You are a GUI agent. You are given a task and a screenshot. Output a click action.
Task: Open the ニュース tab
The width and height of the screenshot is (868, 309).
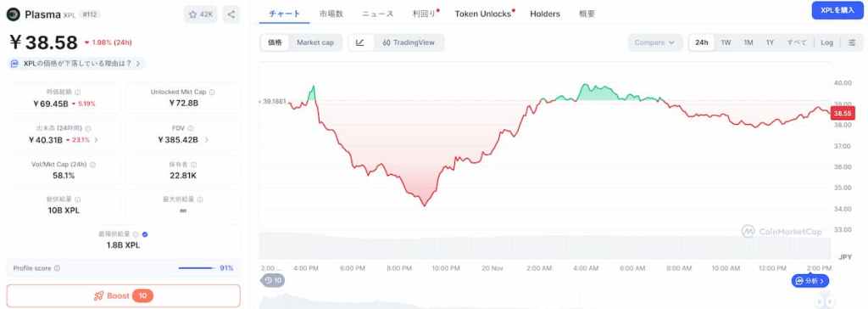tap(377, 14)
